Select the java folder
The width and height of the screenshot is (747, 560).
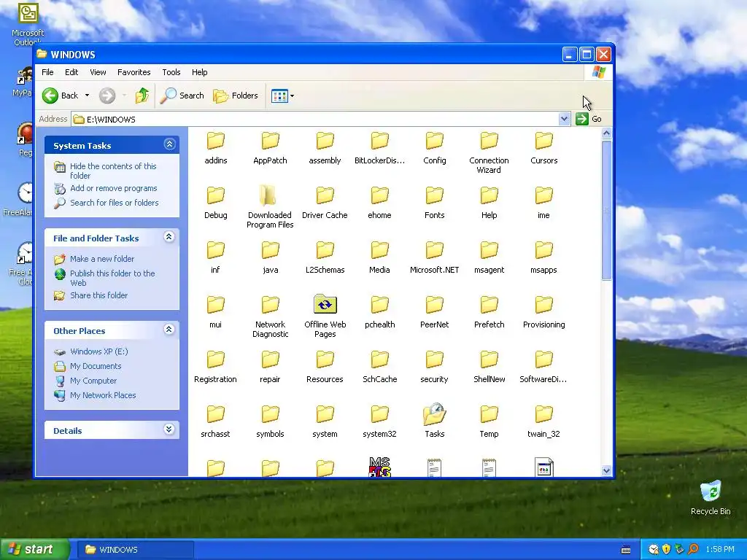coord(270,257)
